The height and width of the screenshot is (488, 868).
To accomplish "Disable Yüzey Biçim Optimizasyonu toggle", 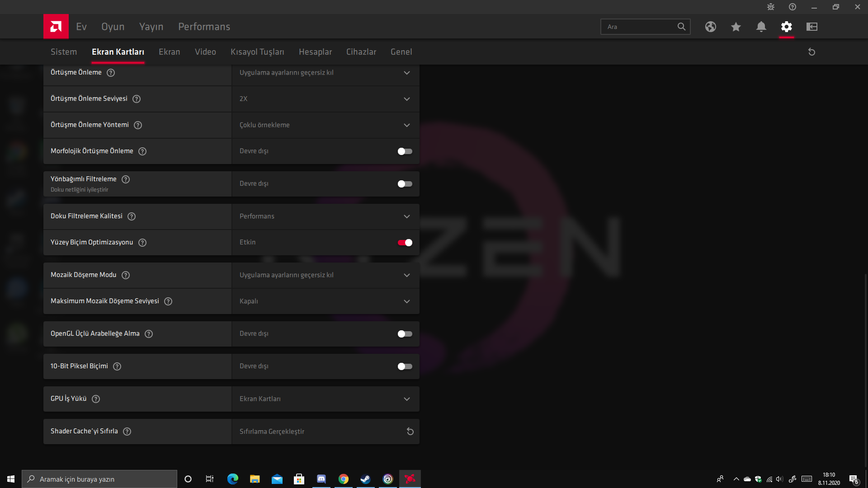I will [405, 243].
